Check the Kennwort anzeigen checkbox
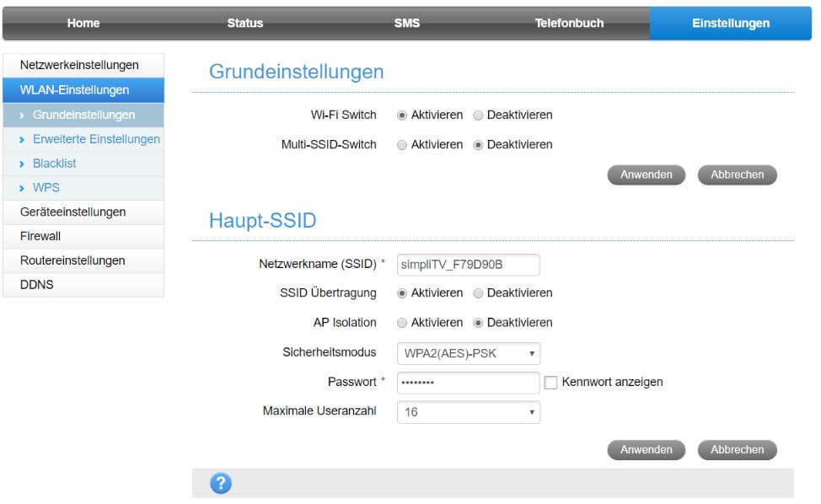 coord(551,383)
